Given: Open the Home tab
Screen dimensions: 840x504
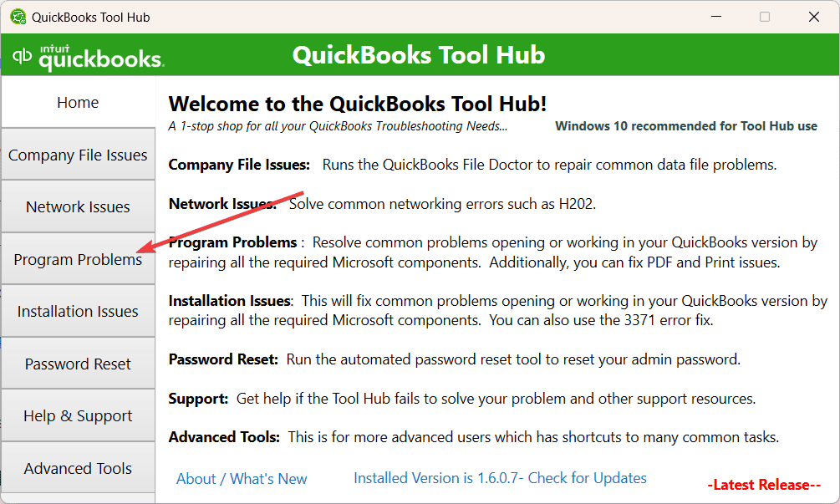Looking at the screenshot, I should (79, 102).
